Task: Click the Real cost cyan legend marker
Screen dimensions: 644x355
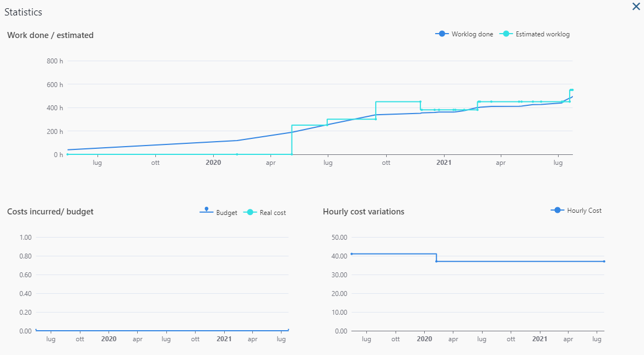Action: [250, 213]
